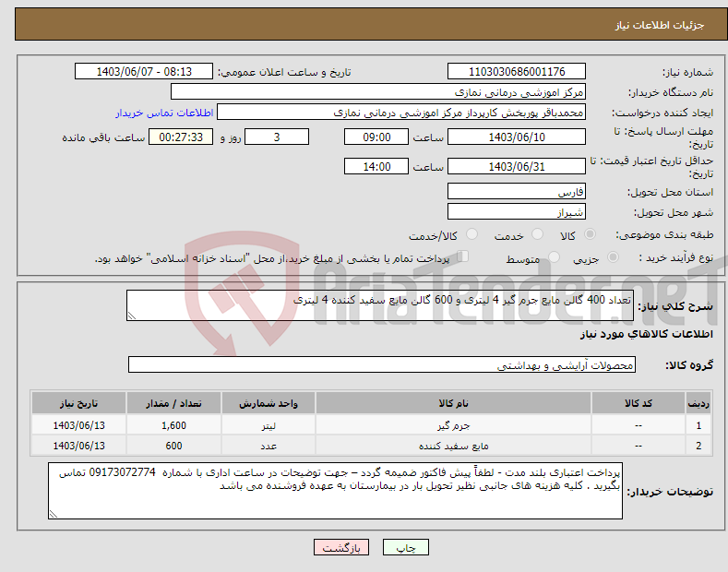Click the price validity date 1403/06/31
The width and height of the screenshot is (728, 572).
[x=517, y=166]
